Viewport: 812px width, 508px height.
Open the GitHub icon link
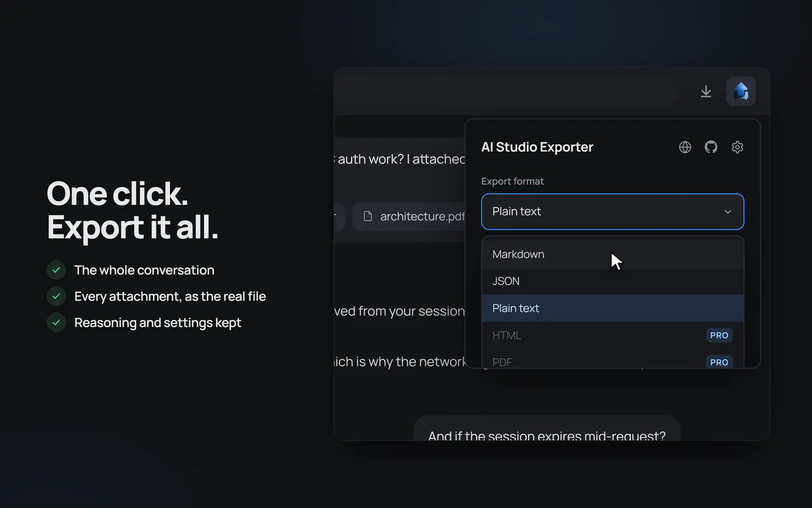[x=711, y=147]
